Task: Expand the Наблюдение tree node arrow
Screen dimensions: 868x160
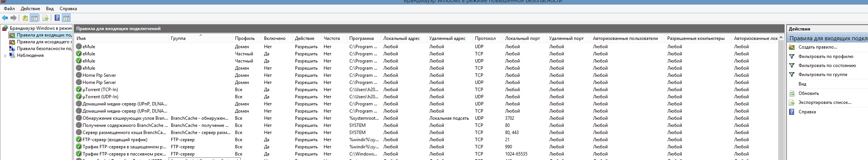Action: (5, 55)
